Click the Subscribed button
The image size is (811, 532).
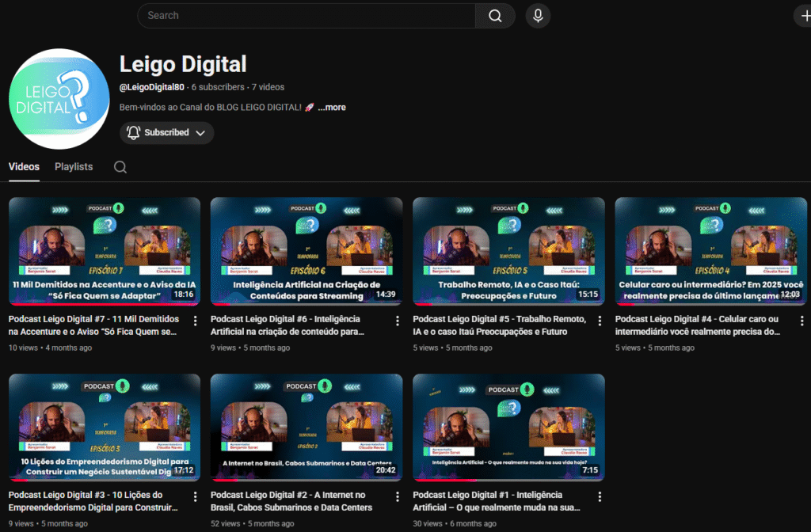166,133
